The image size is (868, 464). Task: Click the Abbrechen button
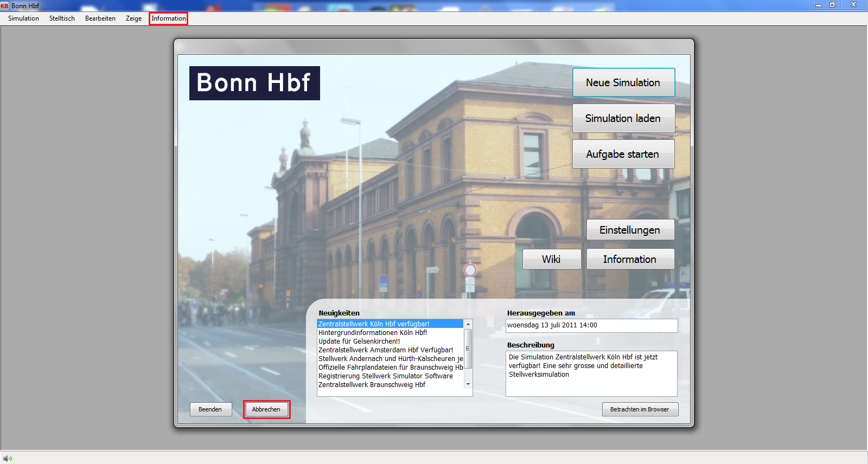pos(266,409)
